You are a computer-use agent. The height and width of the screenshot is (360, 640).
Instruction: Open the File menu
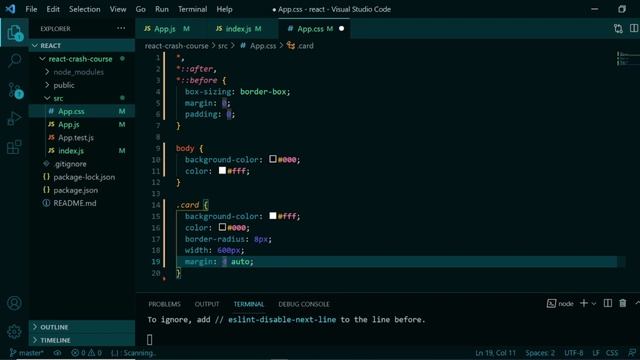pos(31,9)
